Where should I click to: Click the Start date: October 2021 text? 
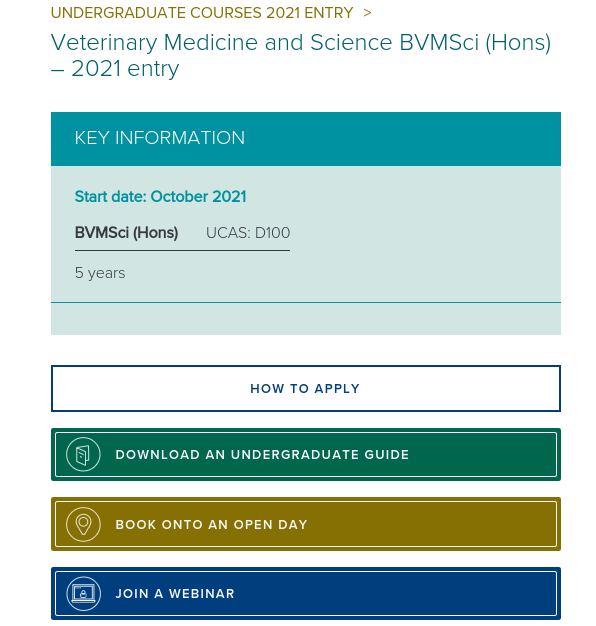[x=160, y=196]
